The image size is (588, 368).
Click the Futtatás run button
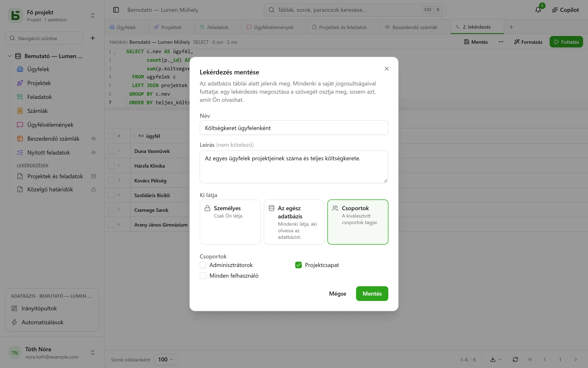[566, 42]
